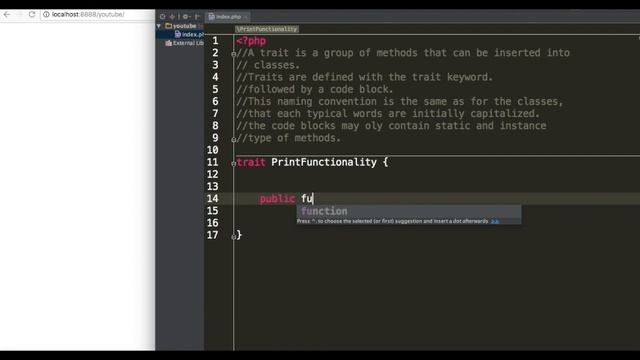Click the PrintFunctionality trait name
Screen dimensions: 640x360
tap(324, 162)
